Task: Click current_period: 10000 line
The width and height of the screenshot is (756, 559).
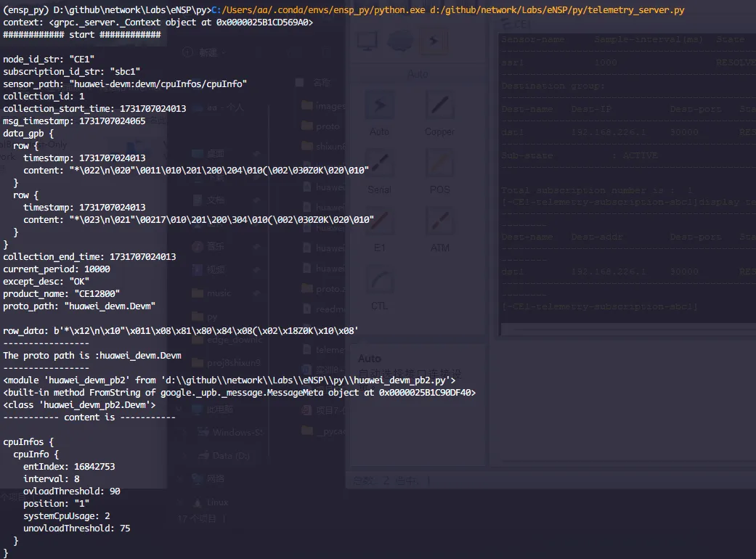Action: (x=57, y=269)
